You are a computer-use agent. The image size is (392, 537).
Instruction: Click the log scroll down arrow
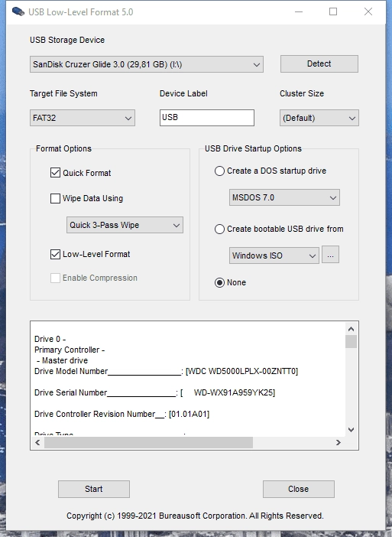point(351,429)
